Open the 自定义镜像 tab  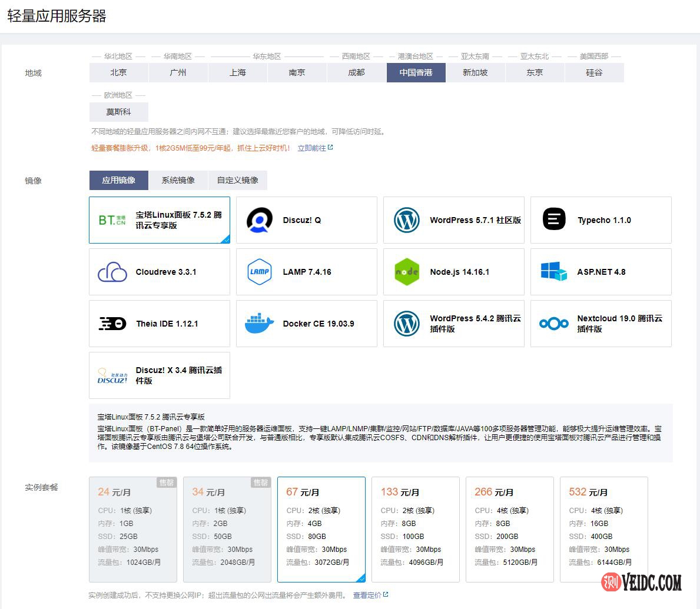pyautogui.click(x=237, y=180)
